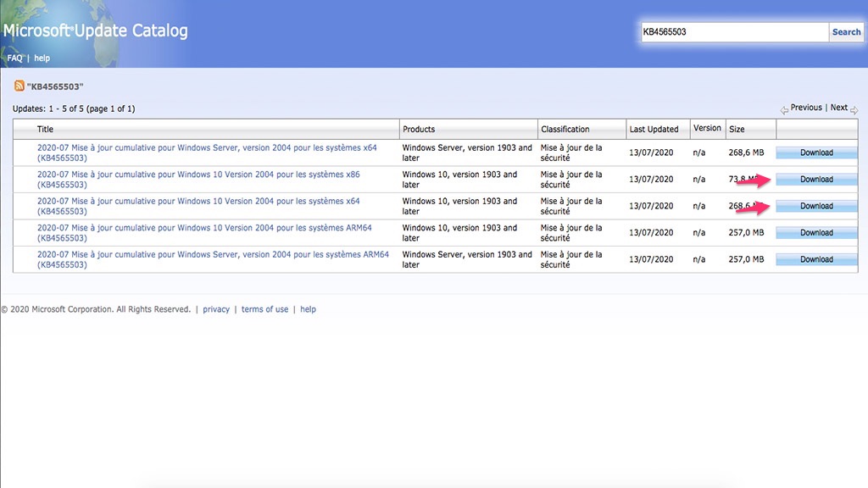The width and height of the screenshot is (868, 488).
Task: Sort results by Title column header
Action: 46,129
